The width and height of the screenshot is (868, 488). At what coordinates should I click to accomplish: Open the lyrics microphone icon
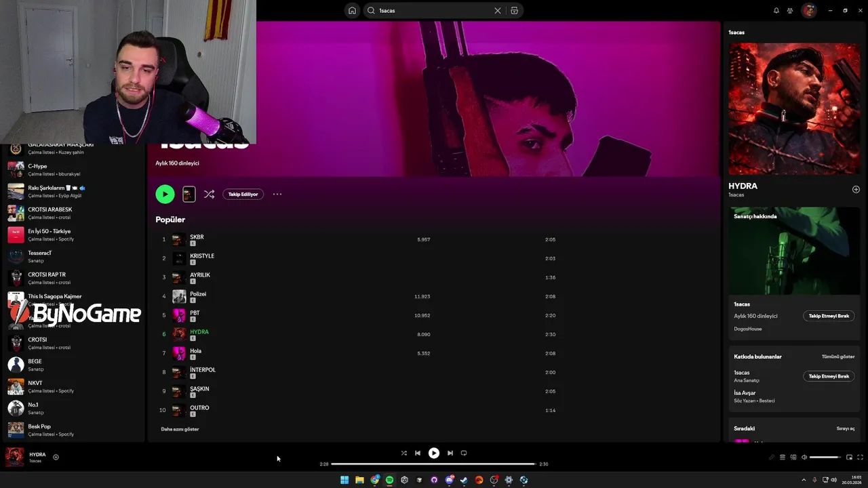(772, 457)
